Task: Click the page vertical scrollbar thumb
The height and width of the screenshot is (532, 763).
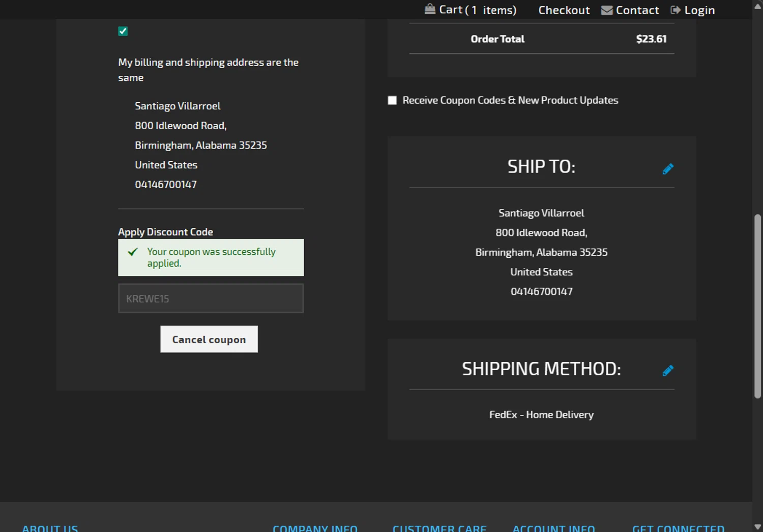Action: coord(757,305)
